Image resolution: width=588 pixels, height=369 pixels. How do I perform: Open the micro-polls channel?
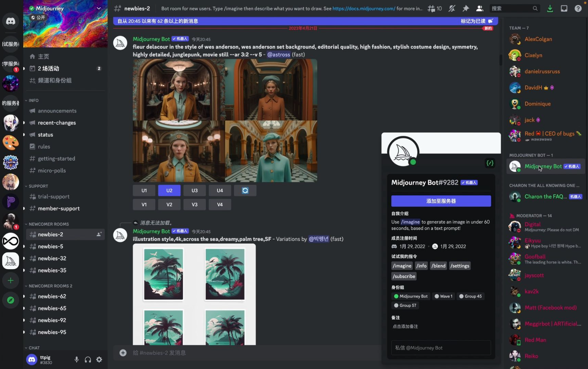pyautogui.click(x=65, y=171)
